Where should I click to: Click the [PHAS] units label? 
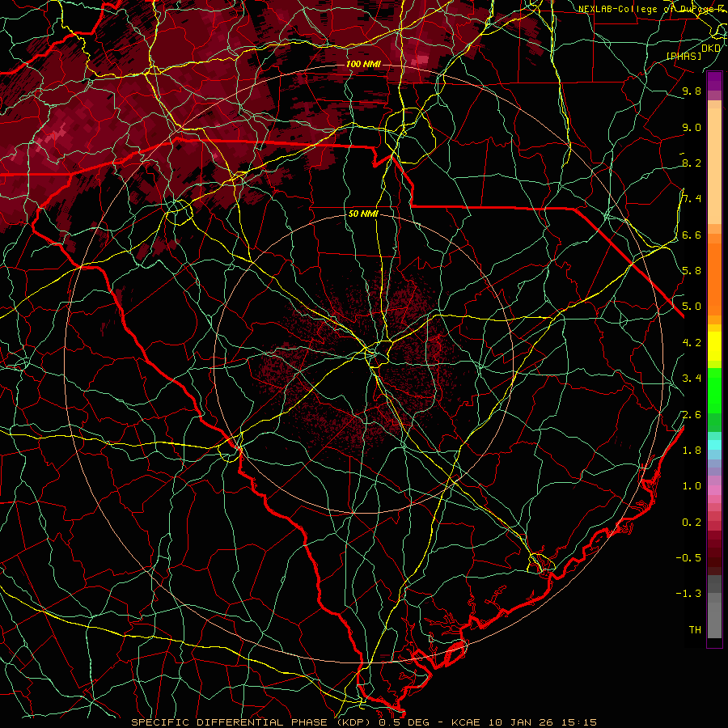pos(684,57)
